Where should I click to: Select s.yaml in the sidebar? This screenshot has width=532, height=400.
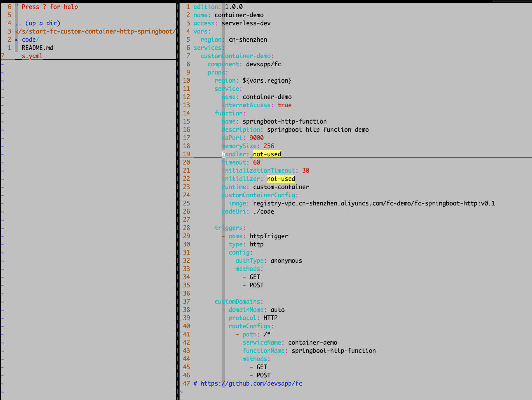click(x=32, y=56)
